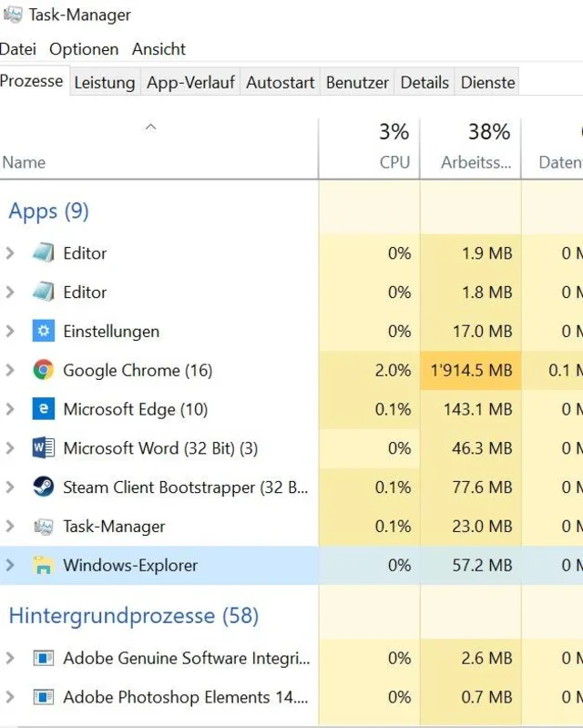Click the Microsoft Word icon

click(43, 448)
